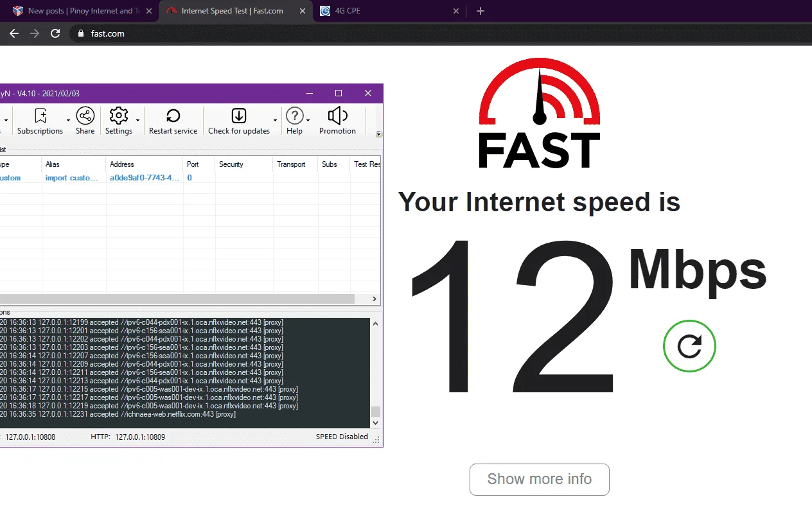Sort the server list by Alias column
This screenshot has width=812, height=513.
(x=74, y=164)
